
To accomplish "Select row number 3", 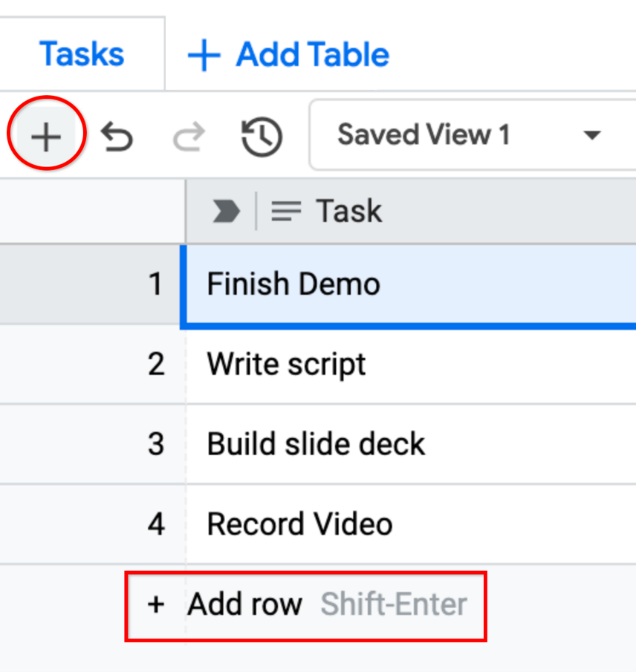I will click(x=155, y=444).
